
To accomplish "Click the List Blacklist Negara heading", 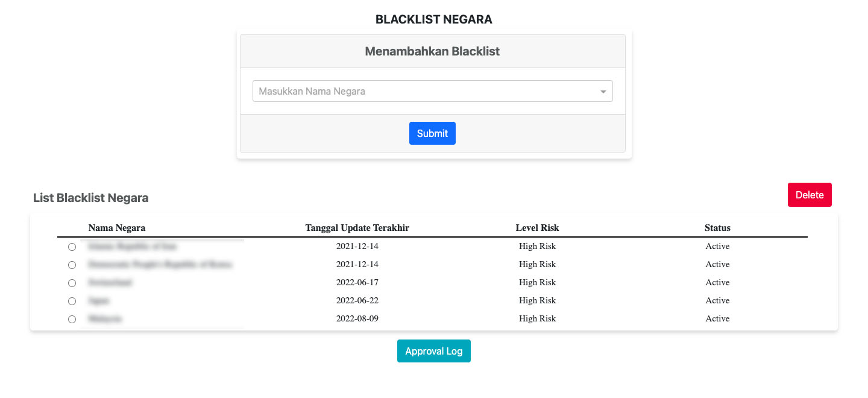I will pos(91,198).
